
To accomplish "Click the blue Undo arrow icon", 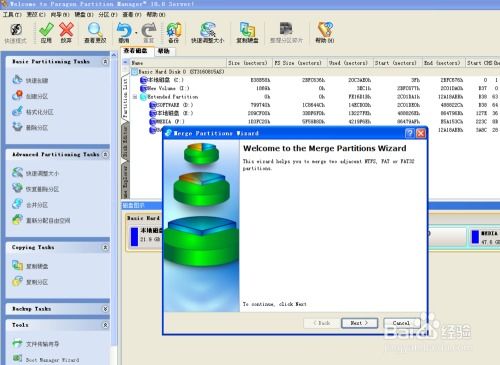I will 124,33.
